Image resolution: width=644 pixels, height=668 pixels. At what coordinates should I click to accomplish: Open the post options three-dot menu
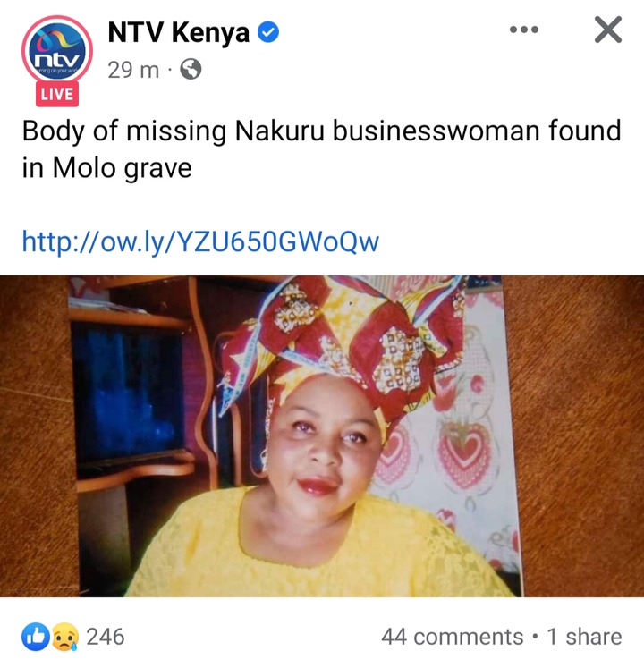coord(524,30)
